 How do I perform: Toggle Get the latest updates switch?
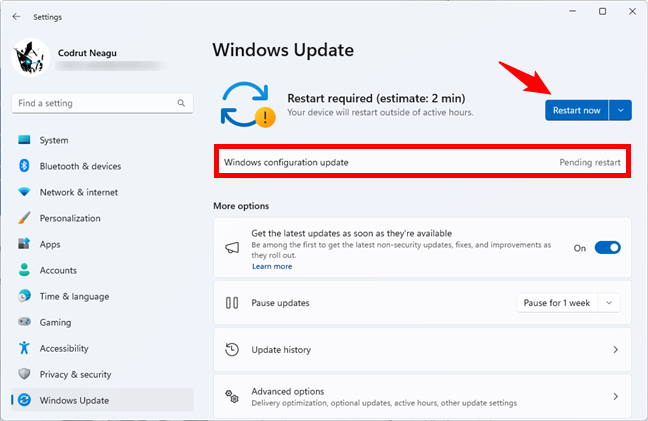(x=608, y=247)
